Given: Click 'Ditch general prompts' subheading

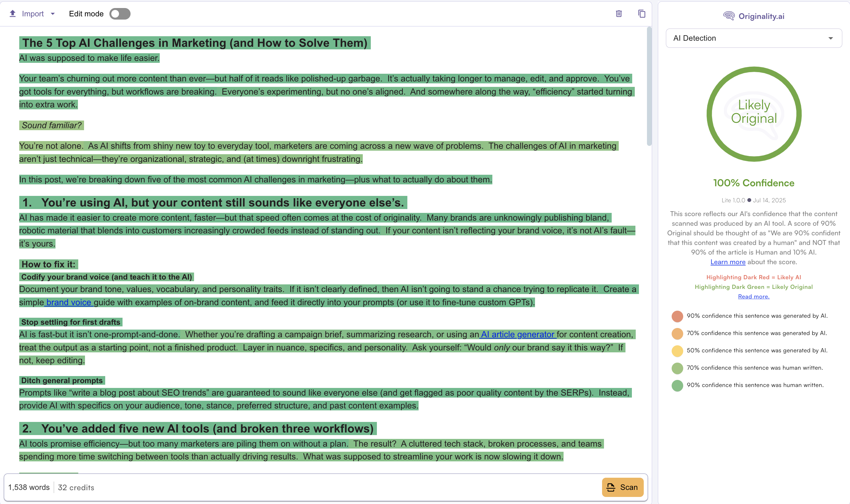Looking at the screenshot, I should coord(62,380).
